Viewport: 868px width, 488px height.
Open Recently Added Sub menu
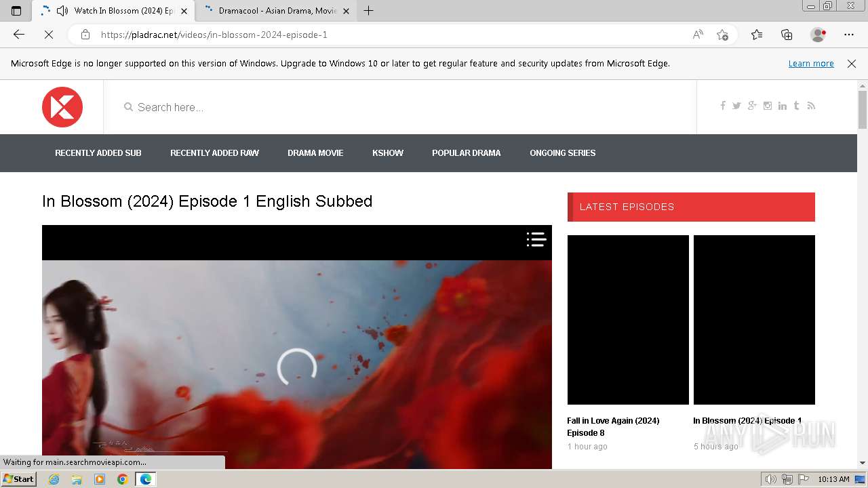pyautogui.click(x=98, y=153)
